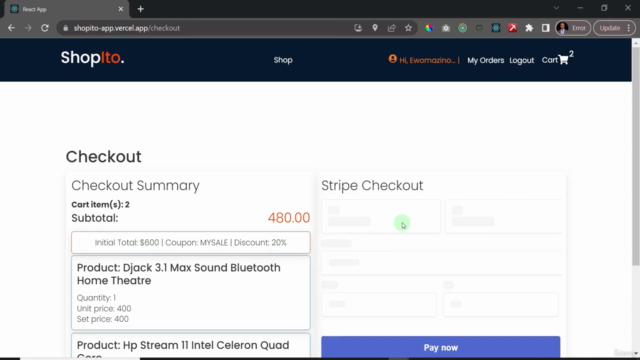The width and height of the screenshot is (640, 360).
Task: Click the Quantity: 1 line
Action: [96, 298]
